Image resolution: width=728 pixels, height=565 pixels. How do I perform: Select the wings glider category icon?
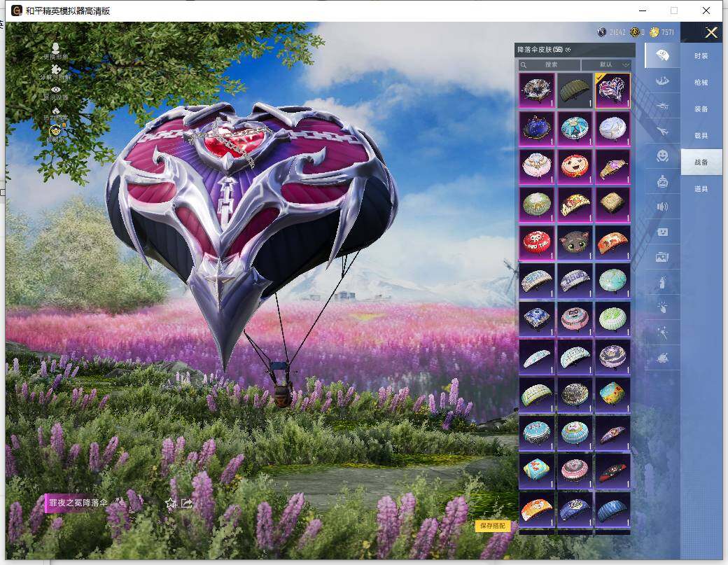[x=662, y=81]
